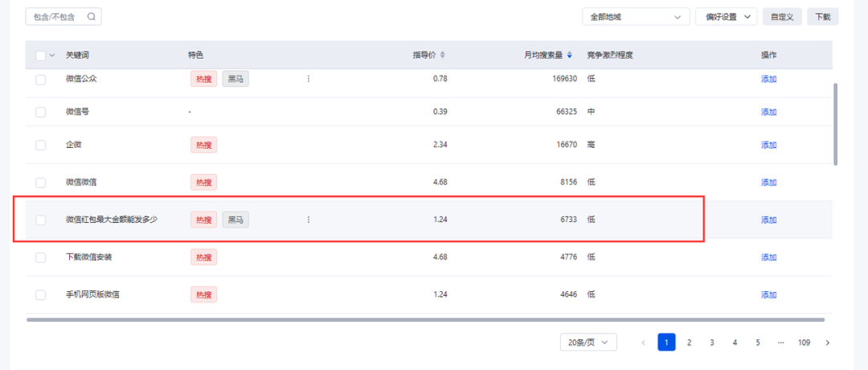Image resolution: width=868 pixels, height=370 pixels.
Task: Click 添加 for 微信号
Action: [769, 112]
